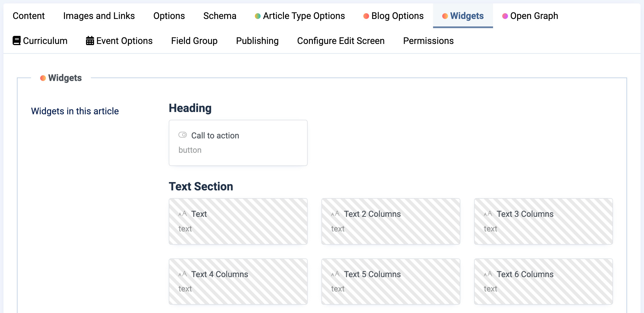The height and width of the screenshot is (313, 644).
Task: Select the Call to action widget card
Action: point(238,143)
